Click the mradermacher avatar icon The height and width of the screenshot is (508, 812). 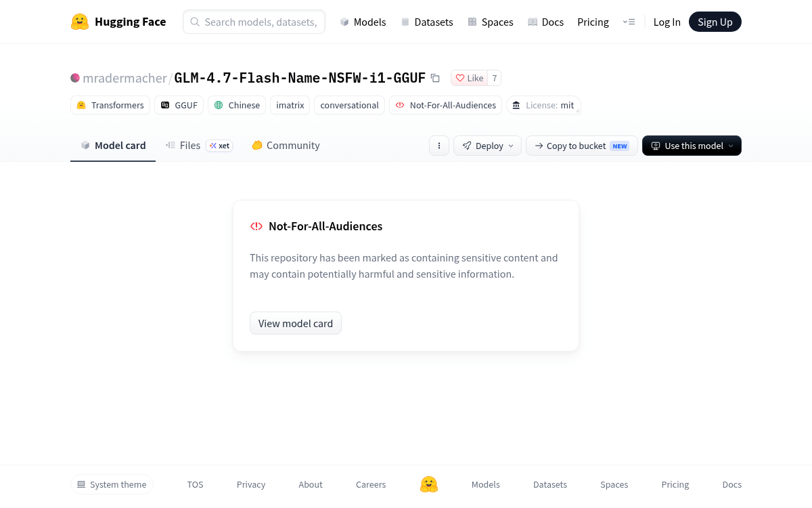pyautogui.click(x=75, y=78)
